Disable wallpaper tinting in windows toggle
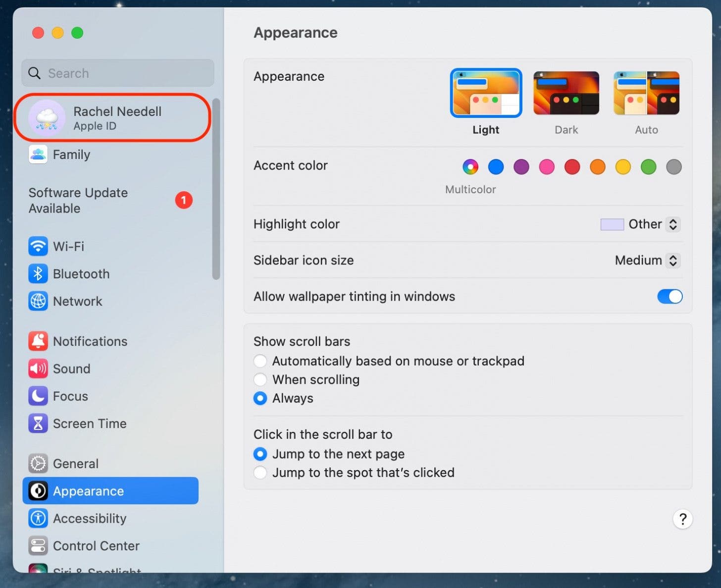 coord(669,296)
